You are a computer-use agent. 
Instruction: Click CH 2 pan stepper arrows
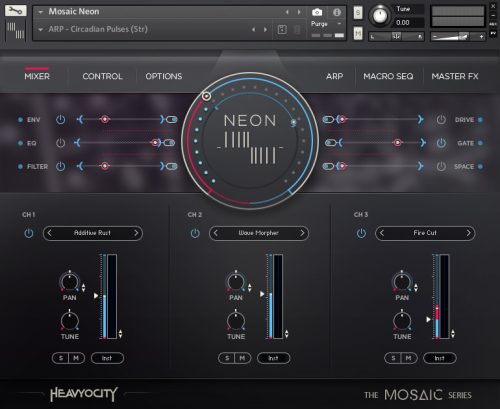coord(250,288)
